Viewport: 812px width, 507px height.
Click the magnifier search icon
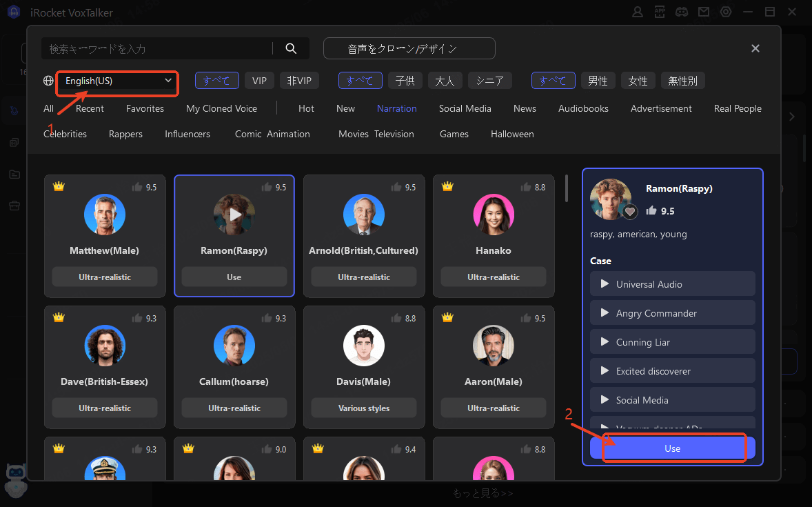point(291,48)
